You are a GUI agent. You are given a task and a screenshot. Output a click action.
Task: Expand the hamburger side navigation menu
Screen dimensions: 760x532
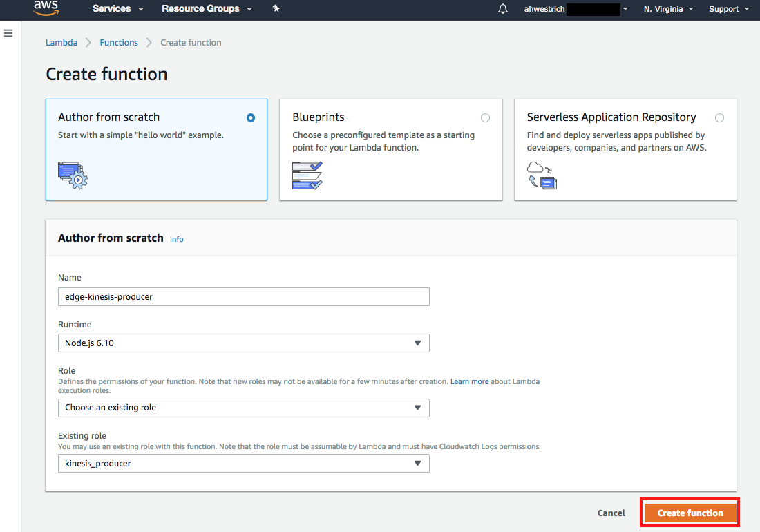pyautogui.click(x=8, y=33)
